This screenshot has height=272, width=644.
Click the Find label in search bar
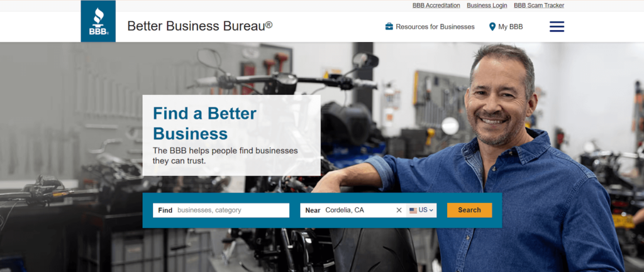tap(165, 210)
